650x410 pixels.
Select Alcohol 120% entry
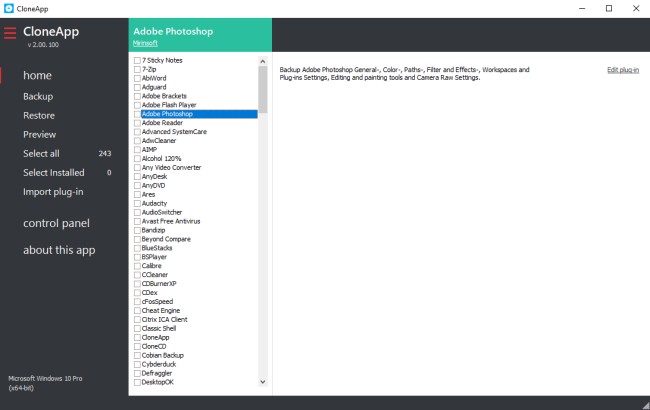click(161, 159)
